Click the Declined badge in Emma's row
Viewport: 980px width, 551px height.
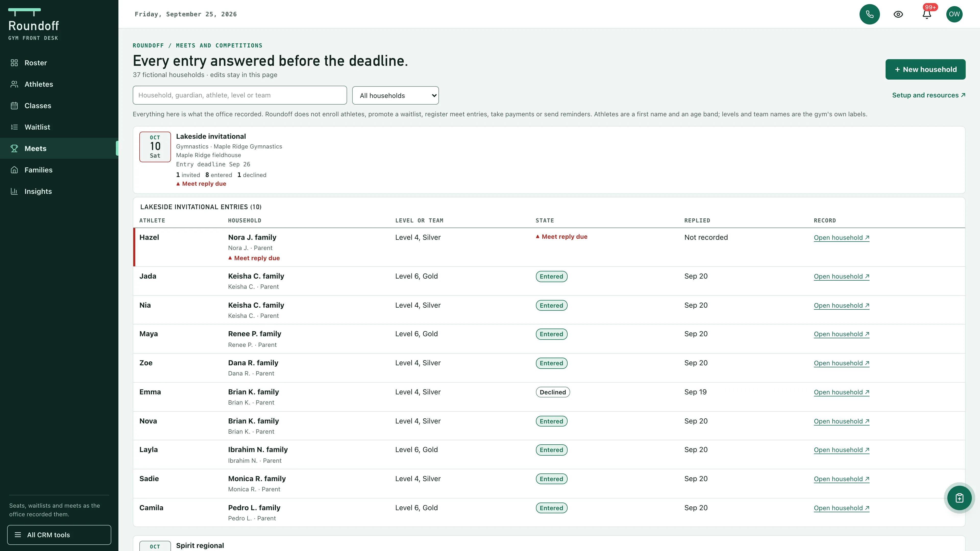pyautogui.click(x=553, y=392)
